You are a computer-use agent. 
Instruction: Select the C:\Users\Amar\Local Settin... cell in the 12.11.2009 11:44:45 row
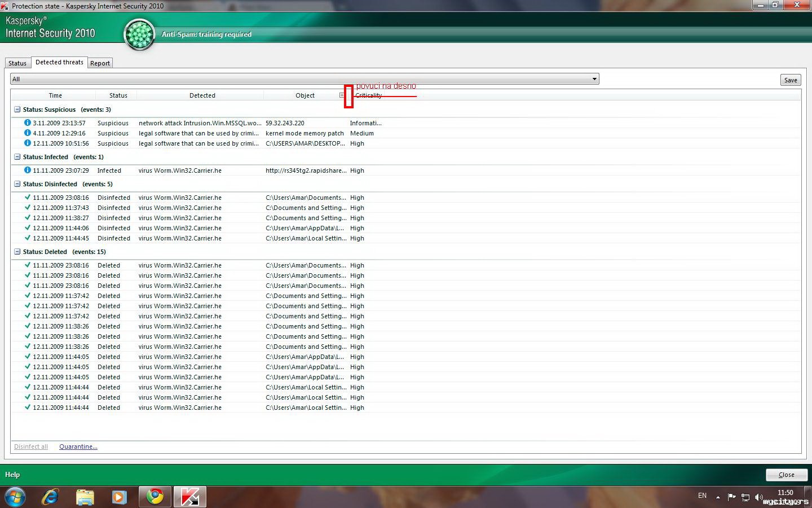pos(306,238)
